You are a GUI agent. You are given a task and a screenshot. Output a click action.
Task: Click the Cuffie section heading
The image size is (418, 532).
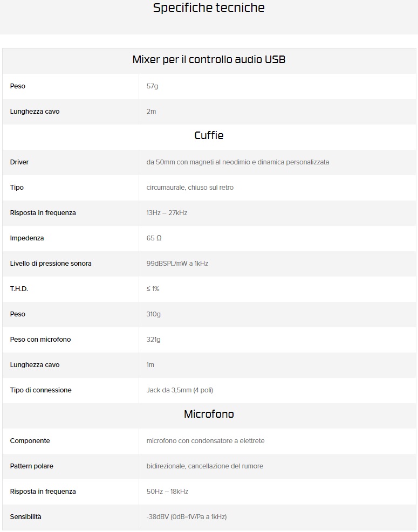209,136
